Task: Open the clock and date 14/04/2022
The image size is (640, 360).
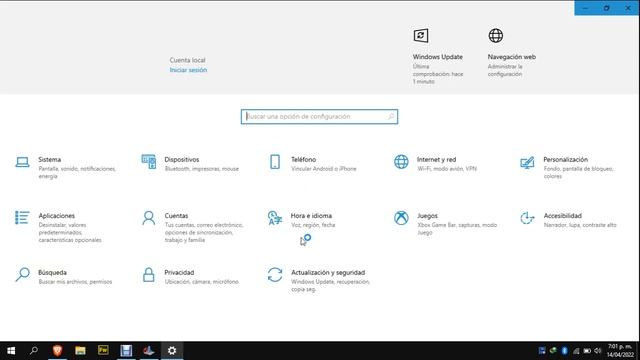Action: point(620,351)
